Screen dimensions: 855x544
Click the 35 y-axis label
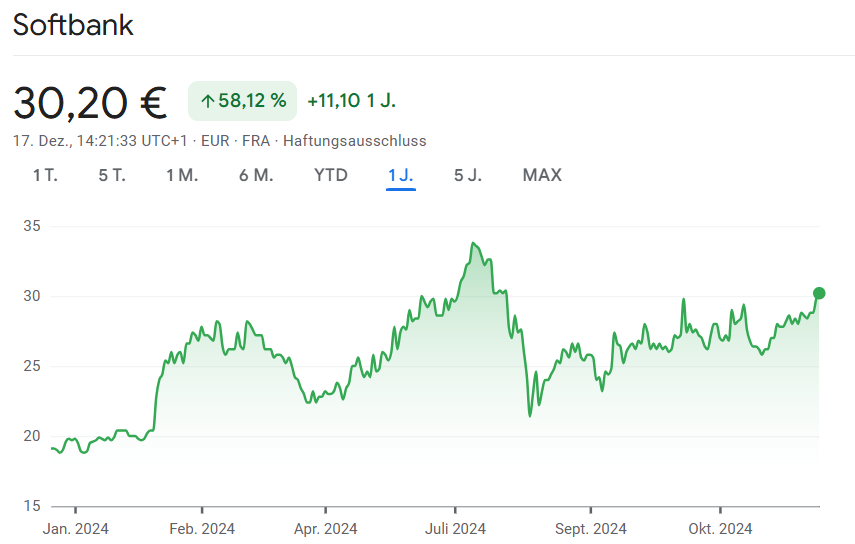click(x=32, y=226)
